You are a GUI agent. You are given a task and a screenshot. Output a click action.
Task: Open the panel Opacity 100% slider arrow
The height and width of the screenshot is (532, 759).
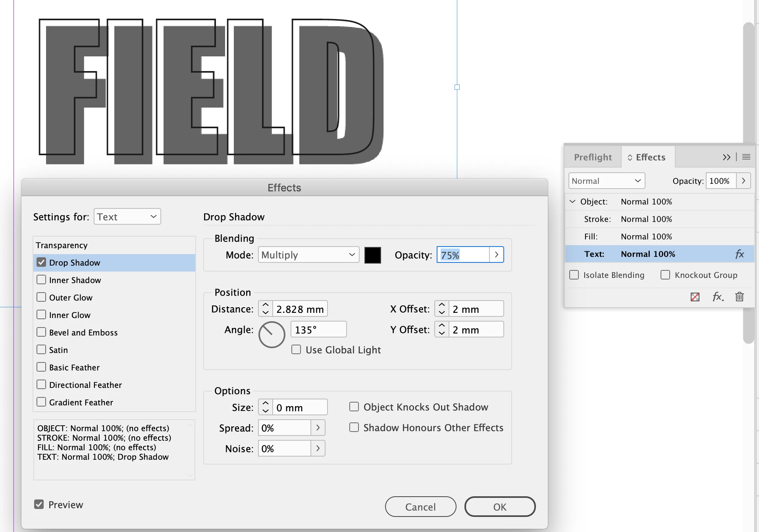point(744,181)
